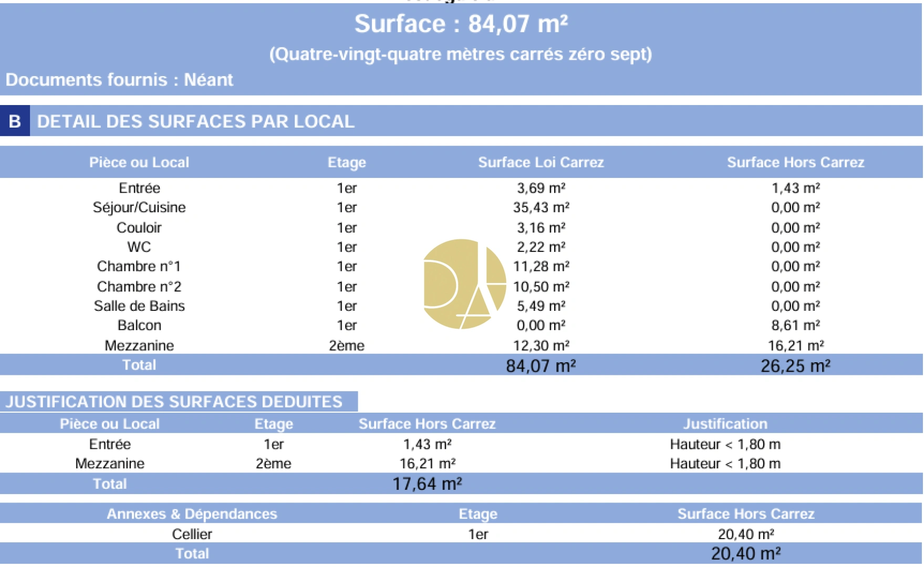Viewport: 924px width, 567px height.
Task: Click the '3,16 m²' Couloir surface
Action: tap(541, 227)
